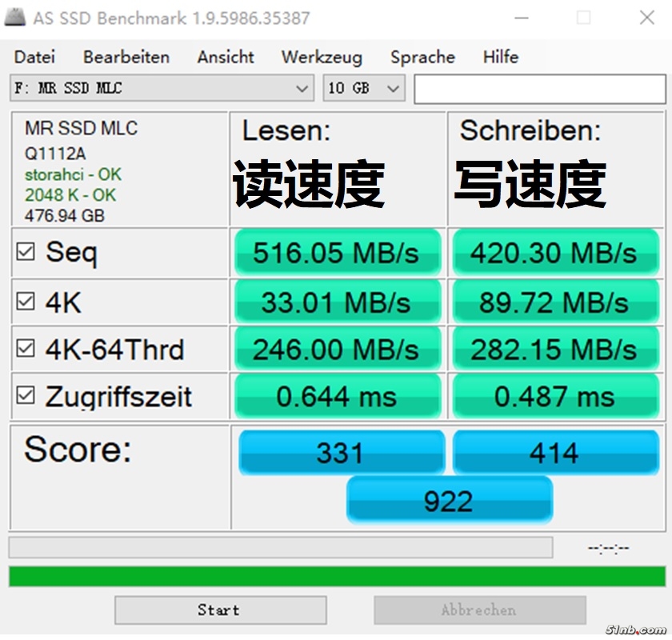This screenshot has height=640, width=672.
Task: Close the AS SSD Benchmark window
Action: 646,18
